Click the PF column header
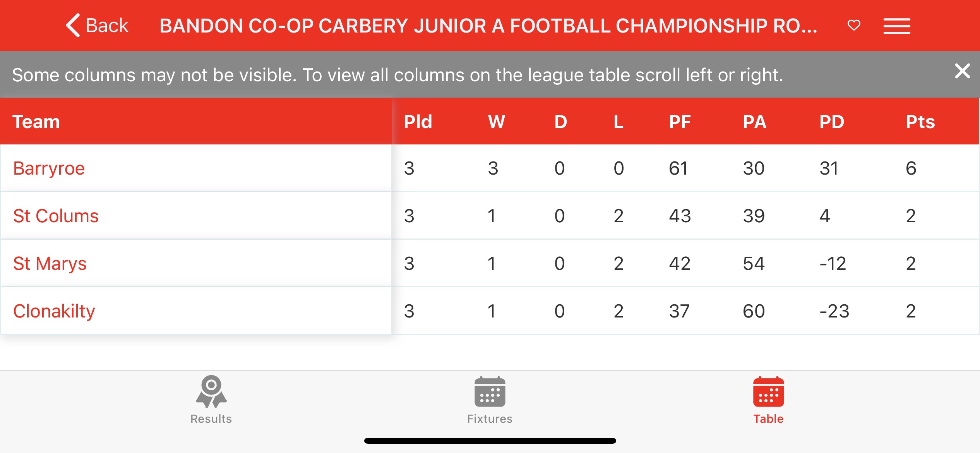 click(x=680, y=122)
